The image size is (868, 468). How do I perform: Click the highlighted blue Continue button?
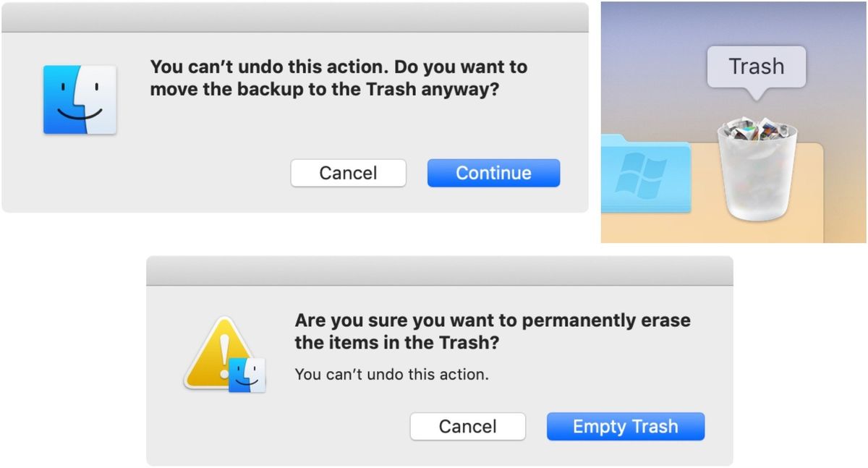(x=493, y=173)
